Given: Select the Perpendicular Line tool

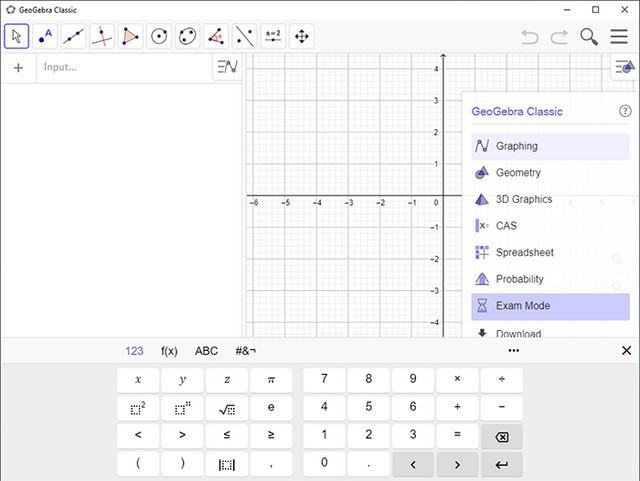Looking at the screenshot, I should click(x=102, y=36).
